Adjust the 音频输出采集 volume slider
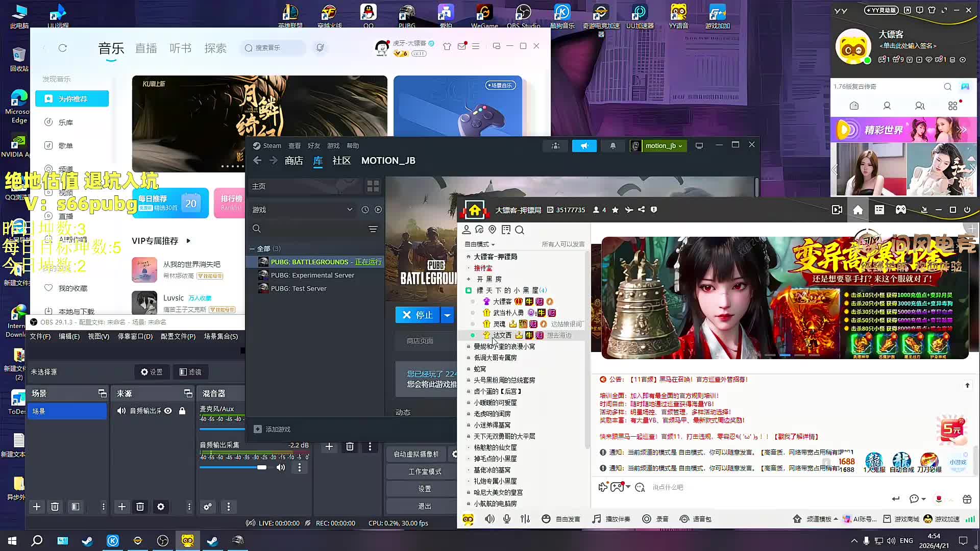 click(261, 467)
